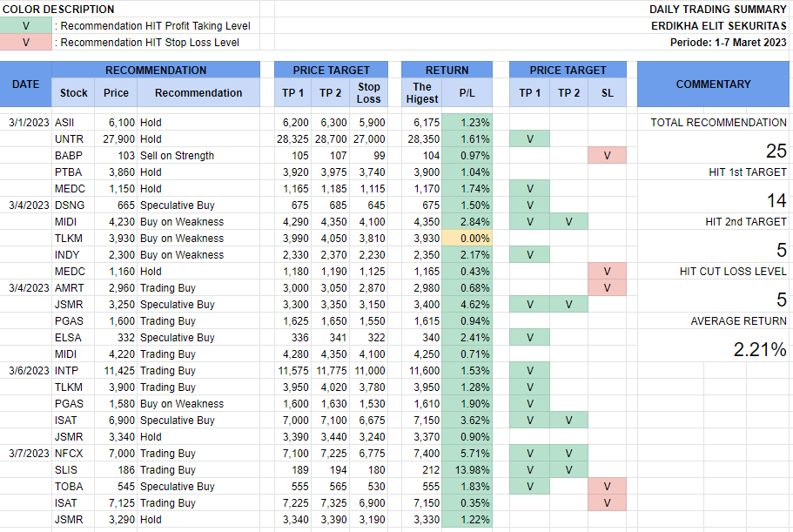
Task: Click the ERDIKHA ELIT SEKURITAS cell
Action: [x=719, y=26]
